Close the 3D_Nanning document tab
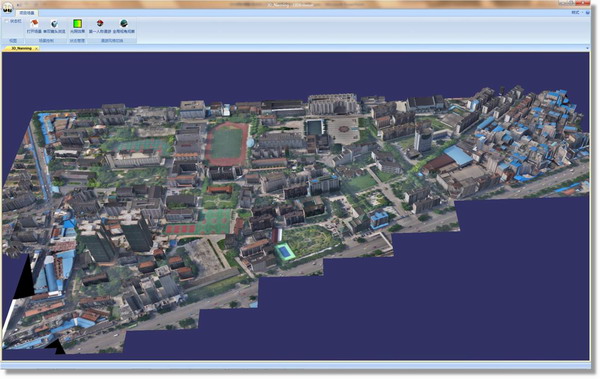The height and width of the screenshot is (379, 600). click(36, 49)
